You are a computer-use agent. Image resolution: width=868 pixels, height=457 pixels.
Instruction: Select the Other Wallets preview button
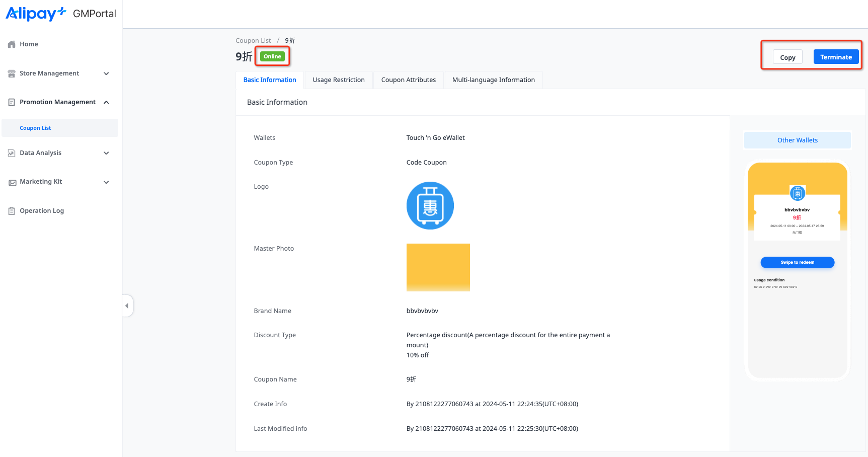[x=797, y=140]
